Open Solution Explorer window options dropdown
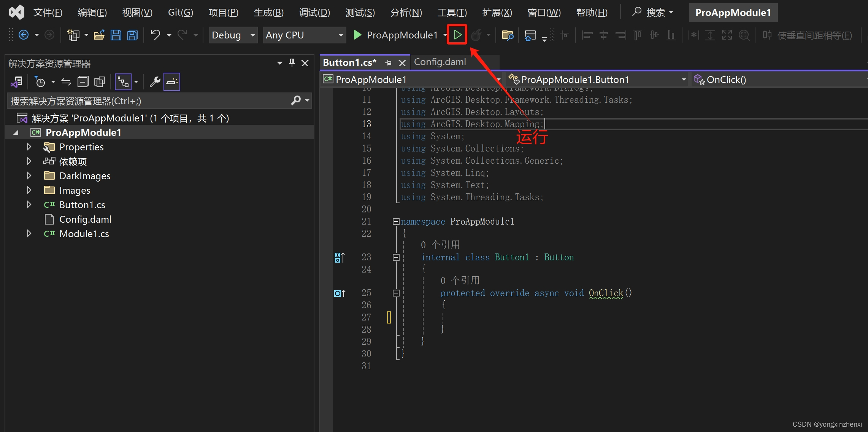868x432 pixels. pyautogui.click(x=280, y=63)
